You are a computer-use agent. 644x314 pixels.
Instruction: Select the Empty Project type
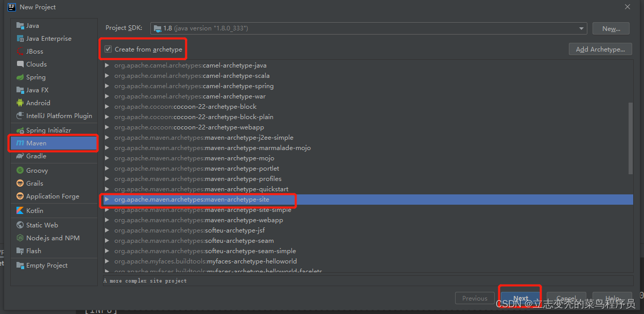pyautogui.click(x=54, y=266)
